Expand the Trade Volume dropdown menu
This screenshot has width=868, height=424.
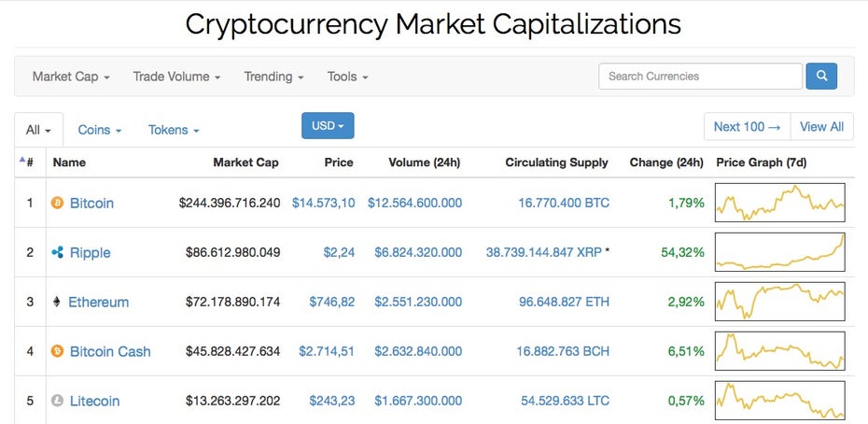pyautogui.click(x=176, y=77)
